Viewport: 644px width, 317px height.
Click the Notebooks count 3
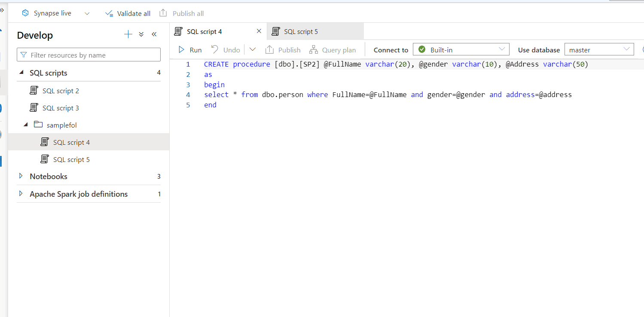[159, 176]
